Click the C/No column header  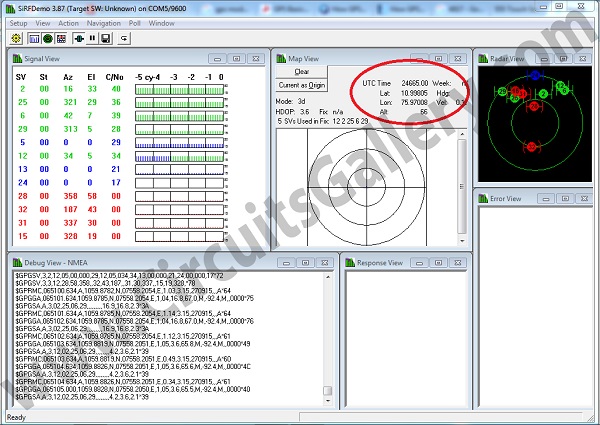(114, 77)
